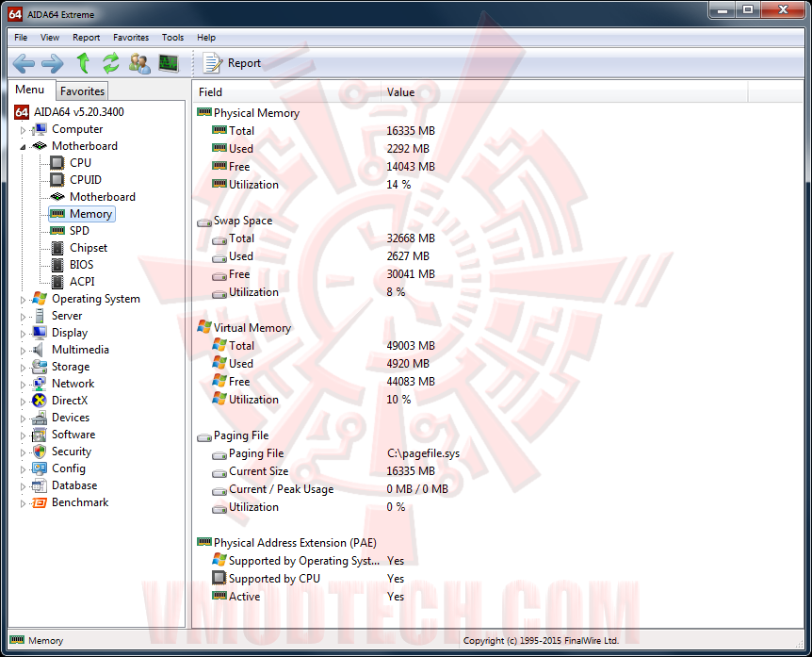Select the Current / Peak Usage row
This screenshot has width=812, height=657.
[282, 489]
